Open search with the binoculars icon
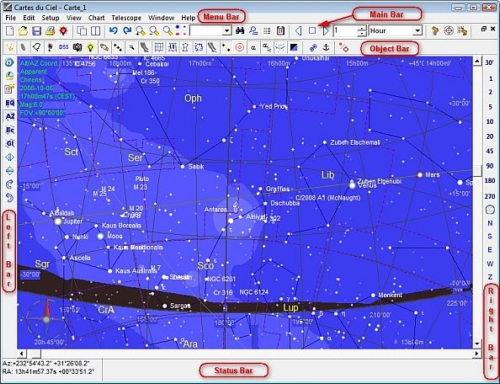 click(240, 31)
